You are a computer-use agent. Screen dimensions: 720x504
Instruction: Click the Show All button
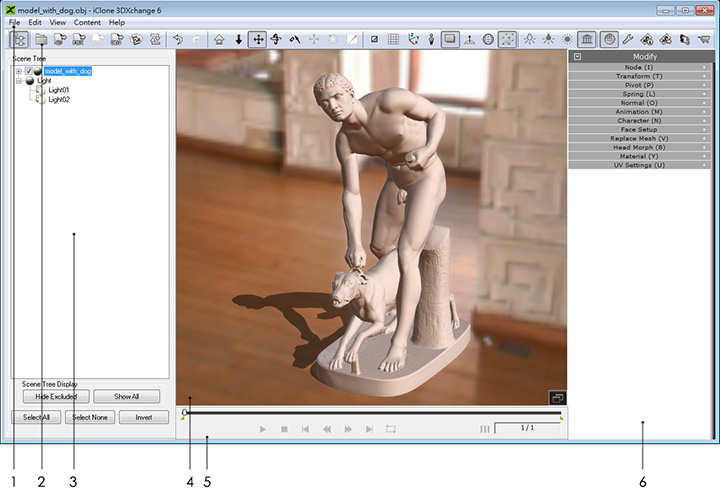pos(127,396)
